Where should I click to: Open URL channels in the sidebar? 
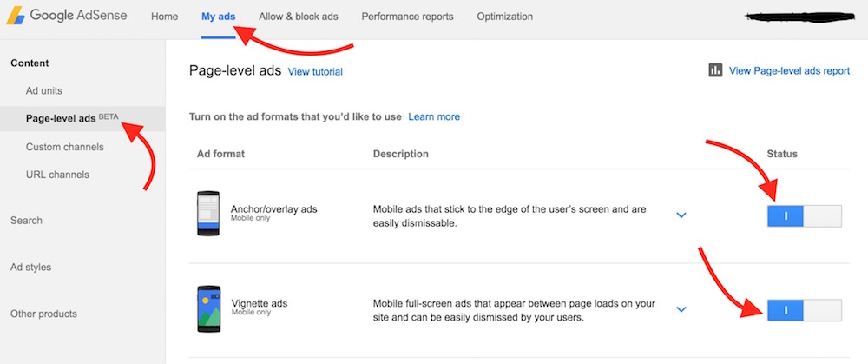click(57, 175)
